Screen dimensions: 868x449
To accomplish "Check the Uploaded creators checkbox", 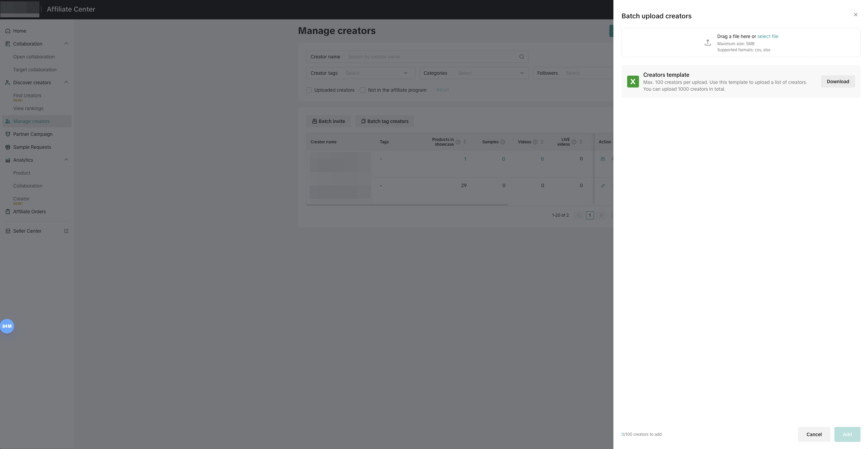I will [309, 90].
